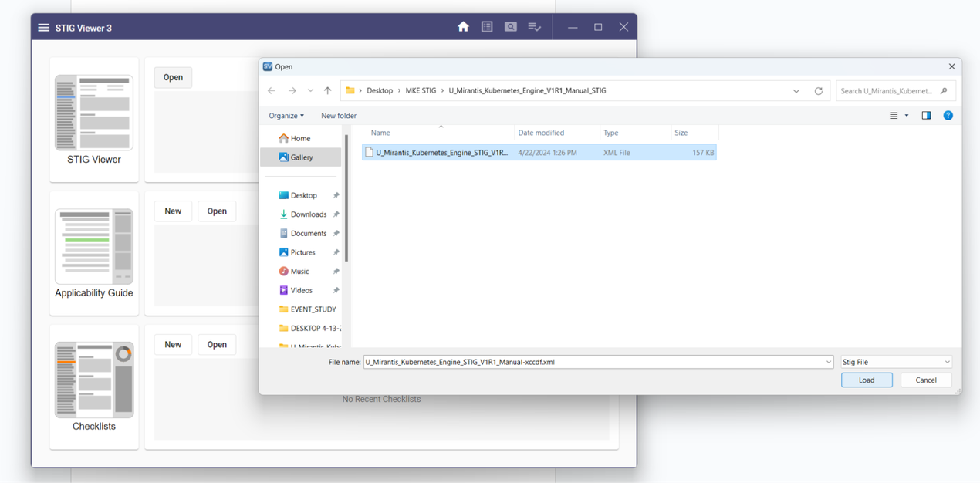Open the Organize menu
The image size is (980, 483).
[286, 115]
